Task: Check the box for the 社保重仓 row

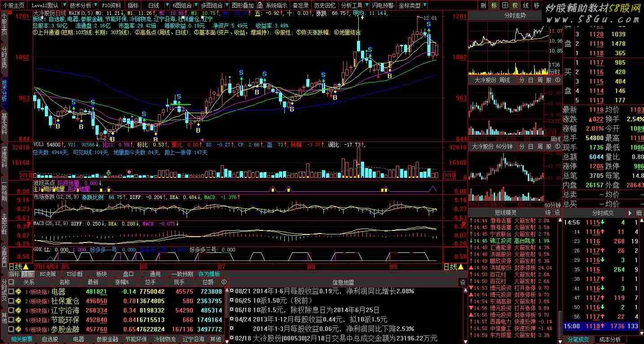Action: (x=12, y=301)
